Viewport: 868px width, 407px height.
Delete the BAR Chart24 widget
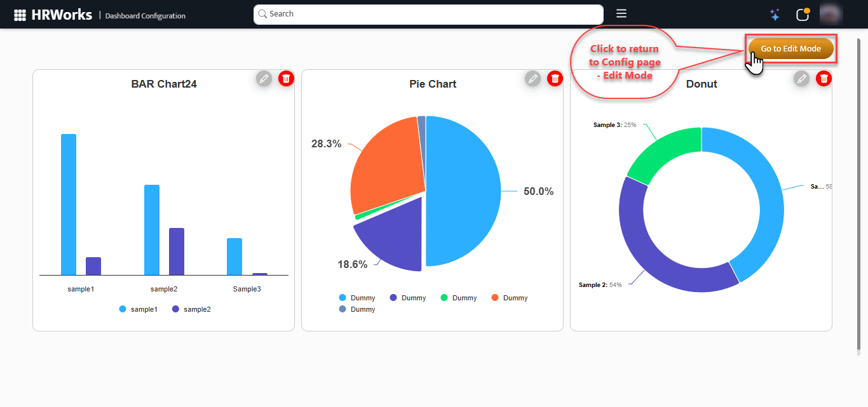click(287, 78)
